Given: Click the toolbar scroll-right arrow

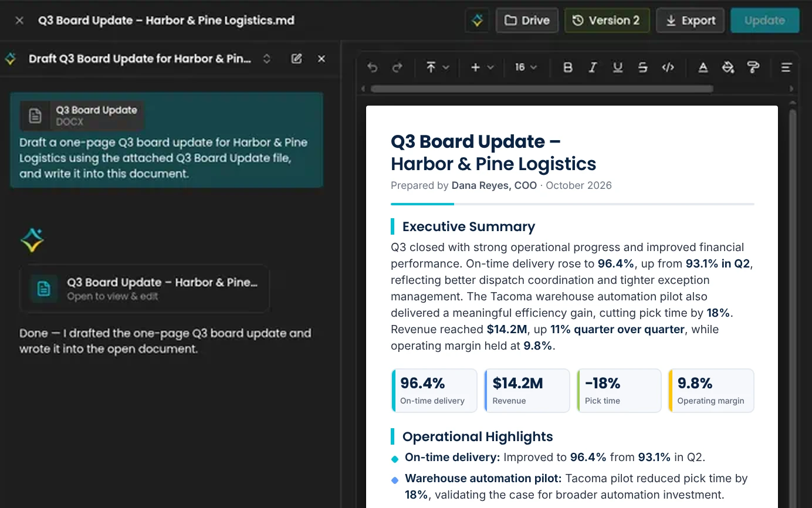Looking at the screenshot, I should pos(792,89).
